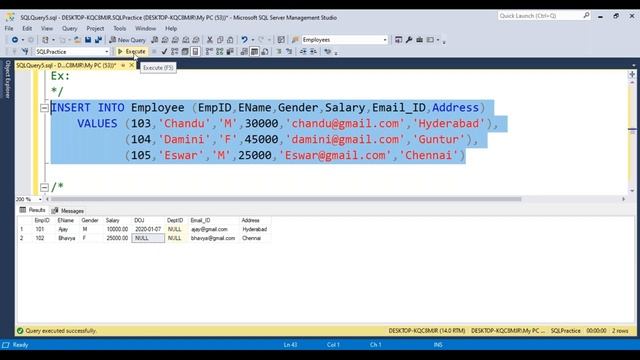Click the Execute button

pyautogui.click(x=131, y=51)
